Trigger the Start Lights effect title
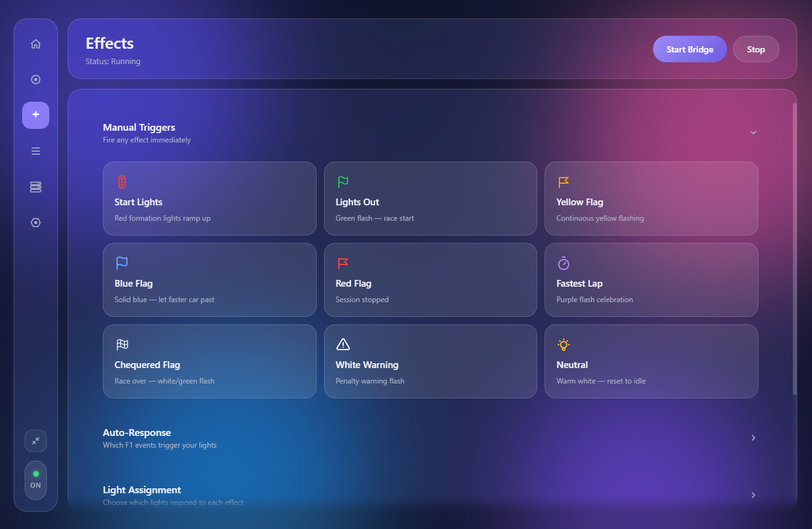812x529 pixels. (x=139, y=202)
